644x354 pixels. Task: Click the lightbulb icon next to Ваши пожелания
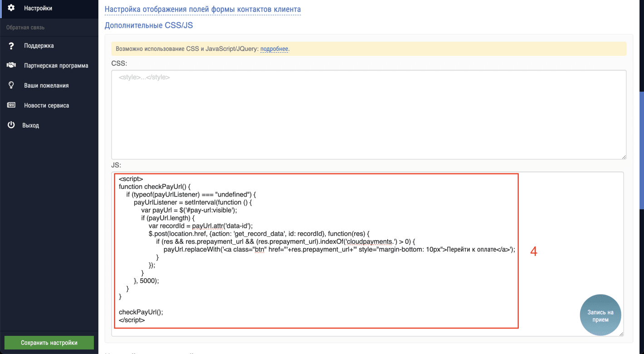[x=11, y=85]
